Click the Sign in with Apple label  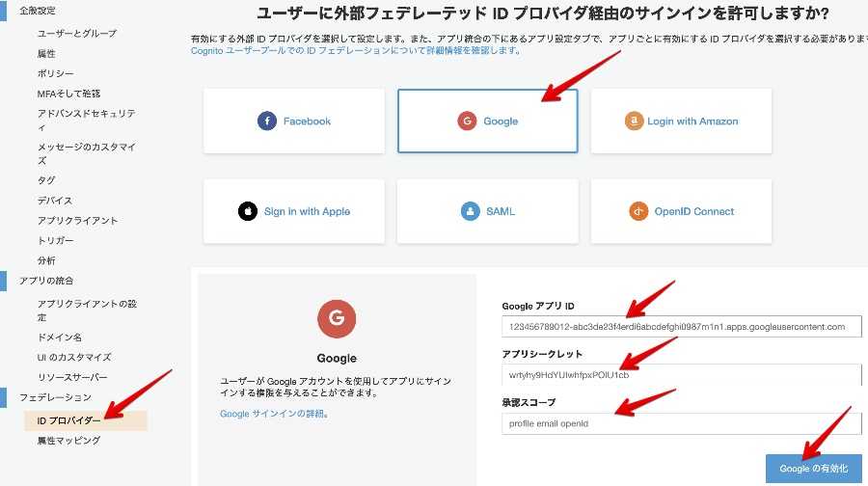pos(308,211)
